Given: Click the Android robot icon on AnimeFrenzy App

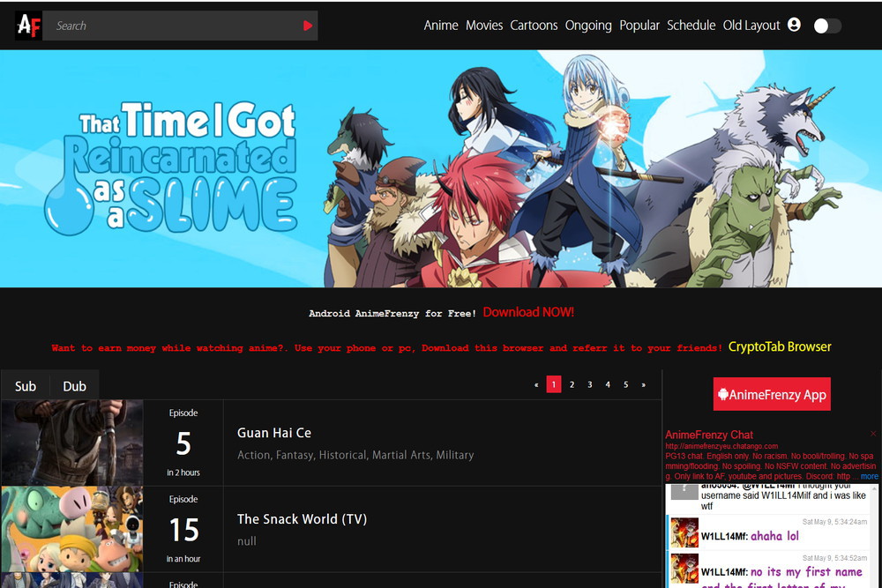Looking at the screenshot, I should tap(725, 394).
